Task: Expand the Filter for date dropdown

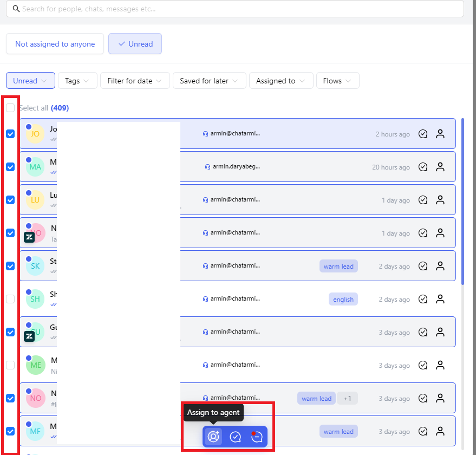Action: (x=135, y=81)
